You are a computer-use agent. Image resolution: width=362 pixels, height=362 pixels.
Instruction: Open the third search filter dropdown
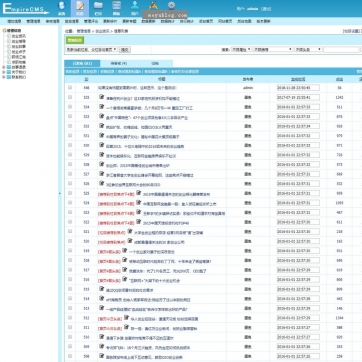click(308, 49)
